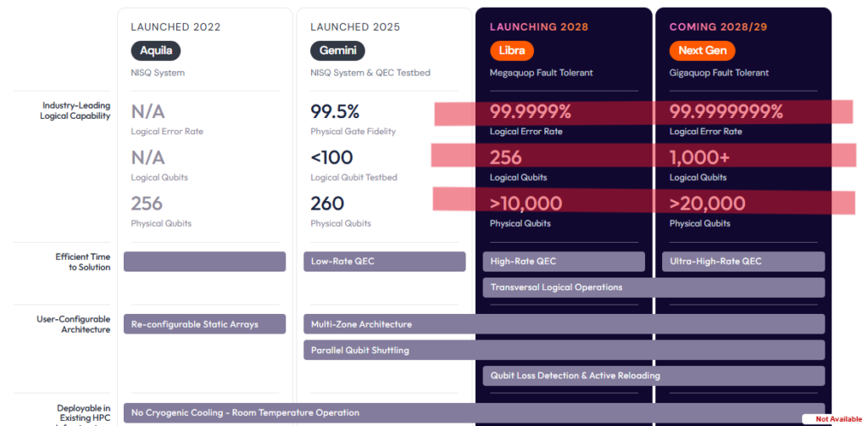Select the Multi-Zone Architecture bar
The width and height of the screenshot is (868, 426).
(x=564, y=324)
